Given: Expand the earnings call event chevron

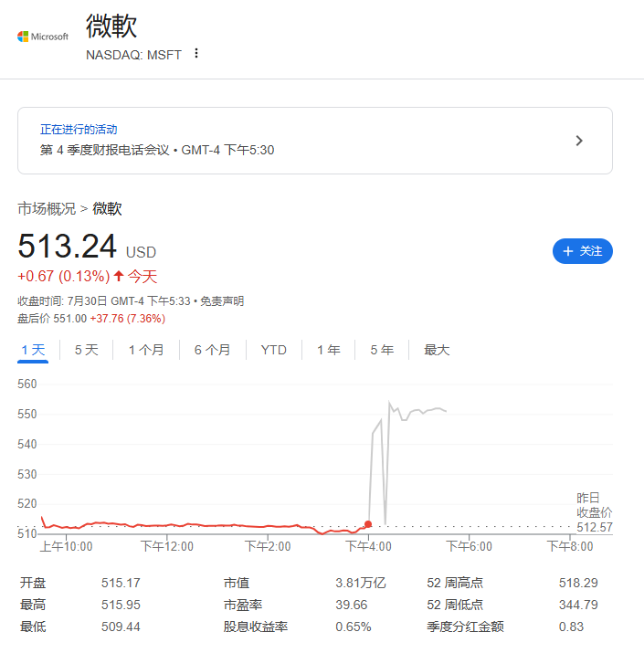Looking at the screenshot, I should (579, 141).
